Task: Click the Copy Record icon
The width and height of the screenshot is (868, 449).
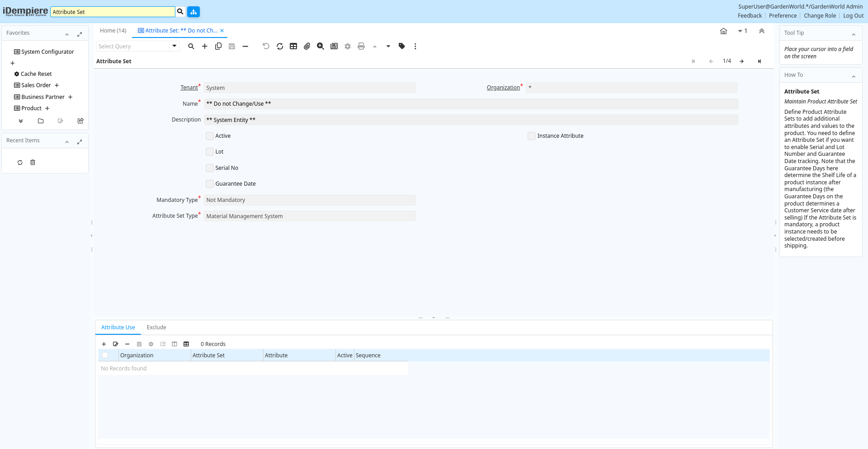Action: coord(218,46)
